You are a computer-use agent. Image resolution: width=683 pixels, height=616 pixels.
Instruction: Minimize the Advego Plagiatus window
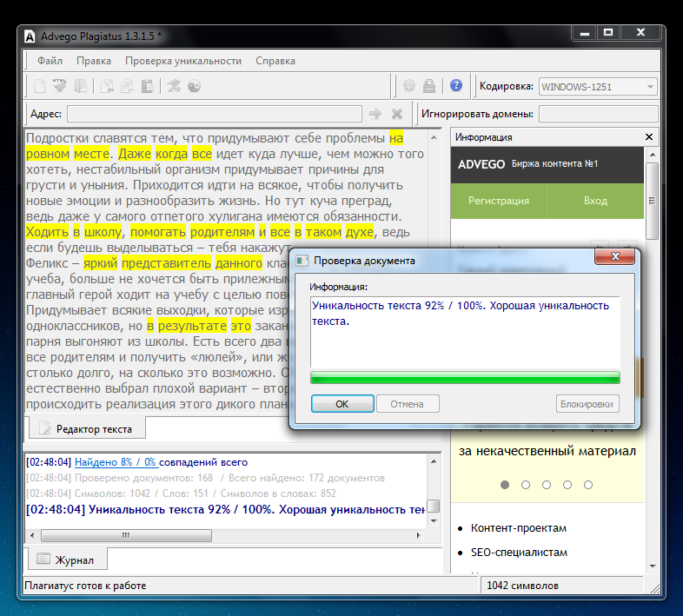tap(585, 32)
